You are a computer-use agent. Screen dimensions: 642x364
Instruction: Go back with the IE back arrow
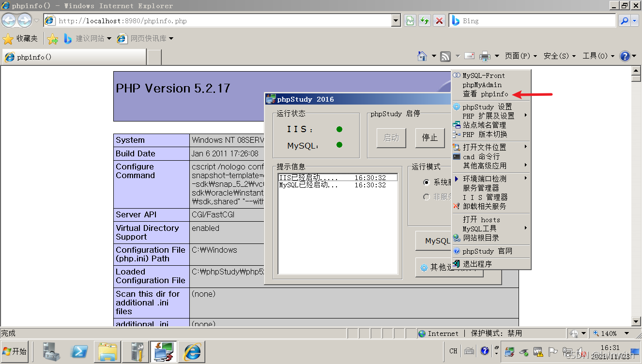coord(9,20)
